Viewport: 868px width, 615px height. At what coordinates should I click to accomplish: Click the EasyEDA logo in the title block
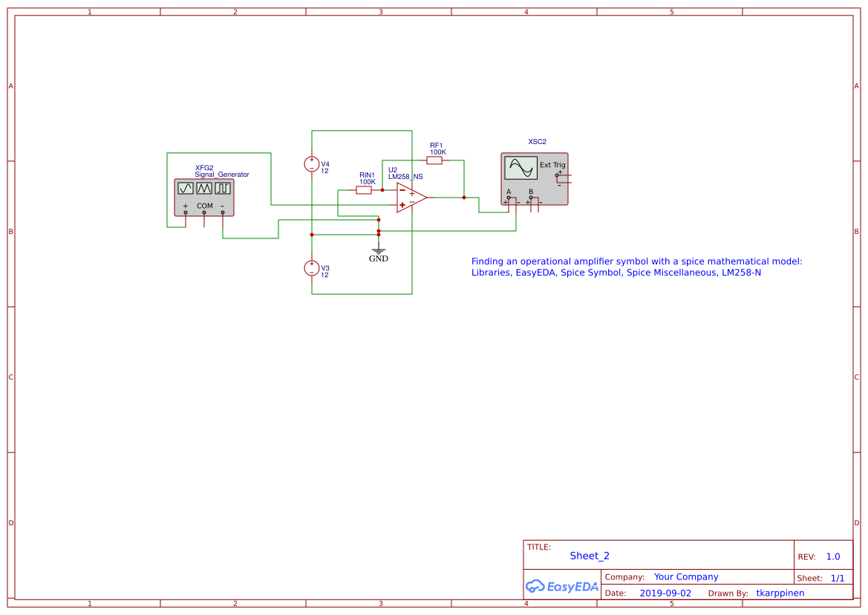point(562,586)
